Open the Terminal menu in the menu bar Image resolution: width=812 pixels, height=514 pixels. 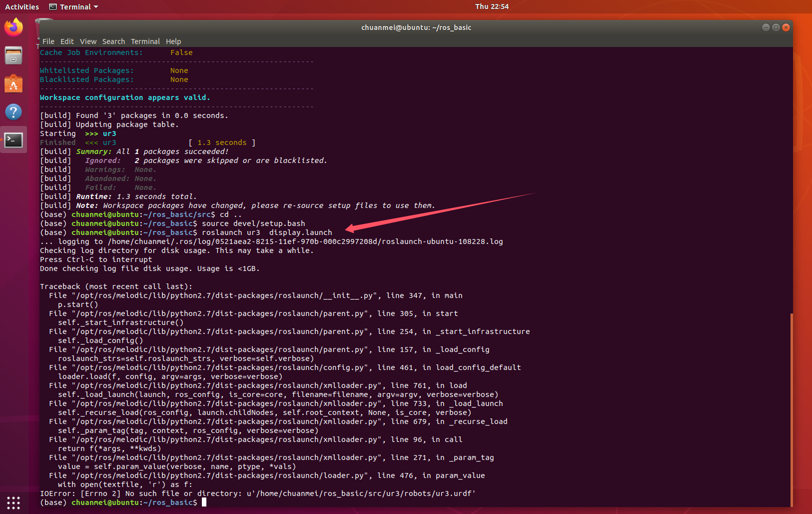pyautogui.click(x=145, y=41)
